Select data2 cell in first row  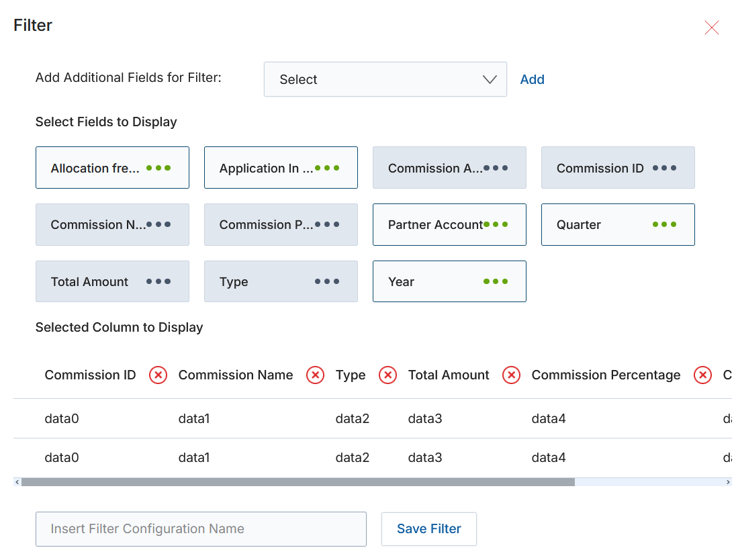click(x=352, y=418)
